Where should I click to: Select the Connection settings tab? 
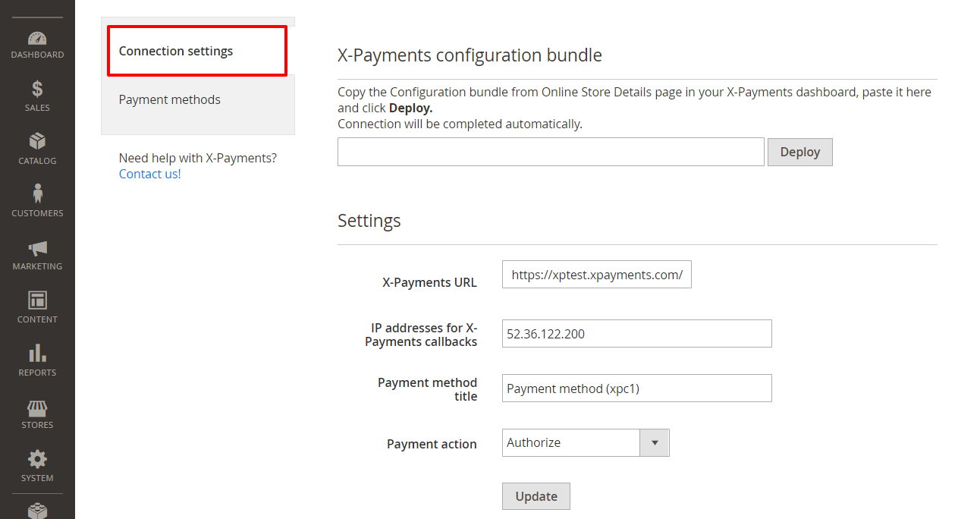(197, 52)
